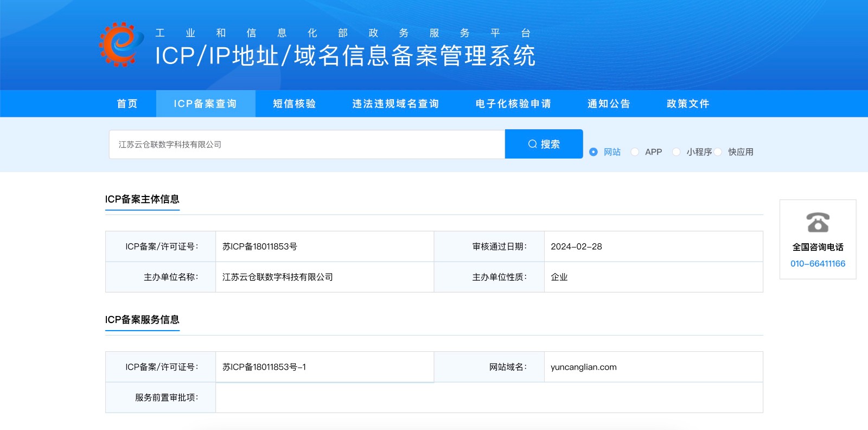Image resolution: width=868 pixels, height=430 pixels.
Task: Click the company name search input field
Action: pyautogui.click(x=307, y=144)
